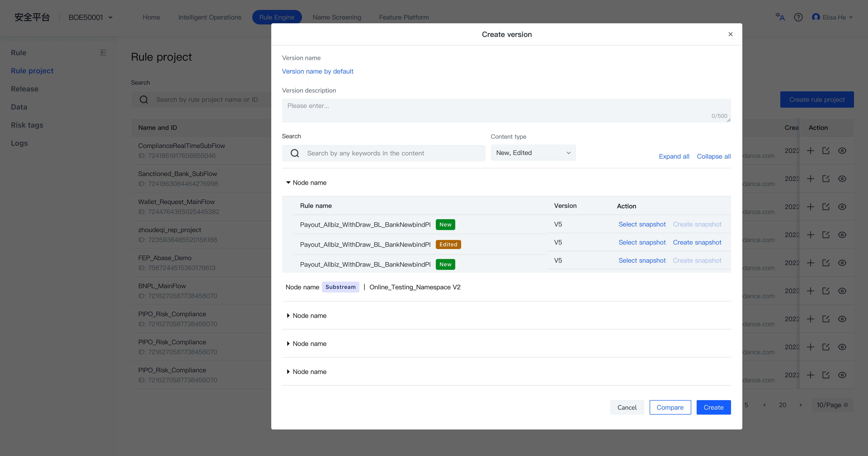Click the Compare button
868x456 pixels.
(x=670, y=407)
